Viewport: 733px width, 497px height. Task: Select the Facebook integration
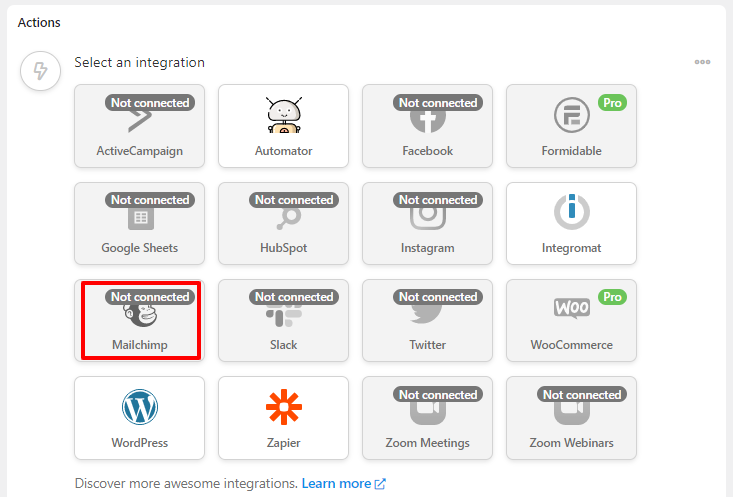(x=427, y=126)
